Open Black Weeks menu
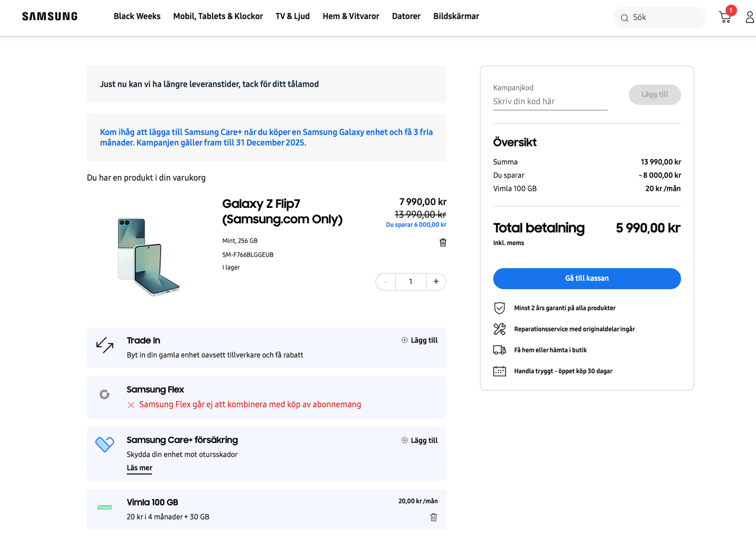 pos(137,17)
